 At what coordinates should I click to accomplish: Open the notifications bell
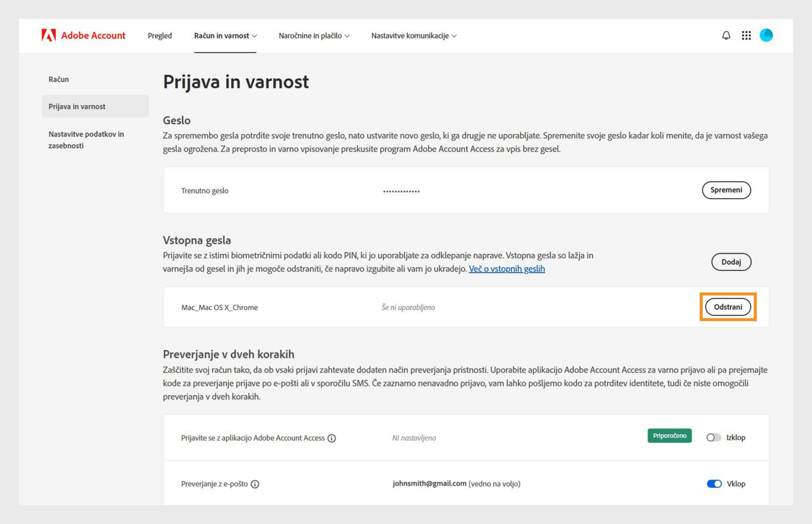coord(726,35)
